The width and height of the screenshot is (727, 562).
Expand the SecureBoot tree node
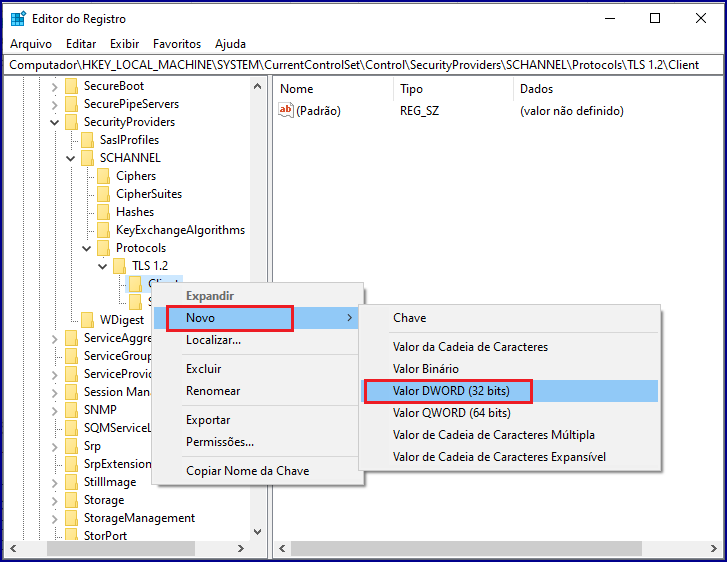55,87
